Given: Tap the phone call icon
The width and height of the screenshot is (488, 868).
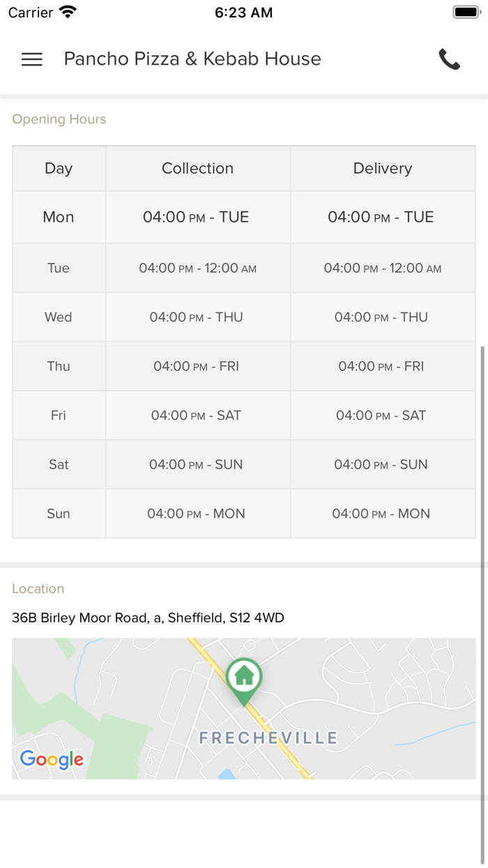Looking at the screenshot, I should 450,59.
